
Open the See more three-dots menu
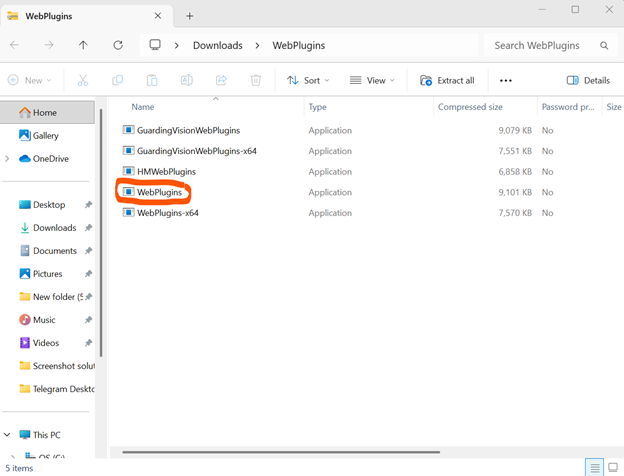506,80
